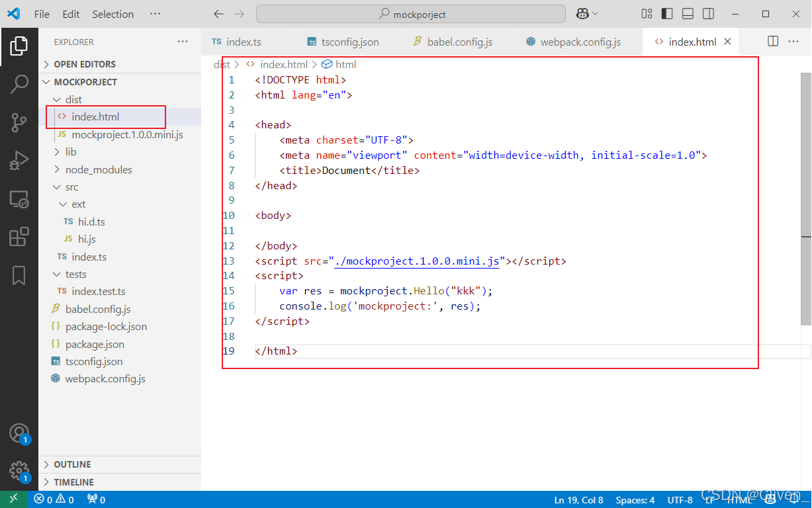Click the ports forwarded status indicator
This screenshot has height=508, width=812.
point(97,499)
